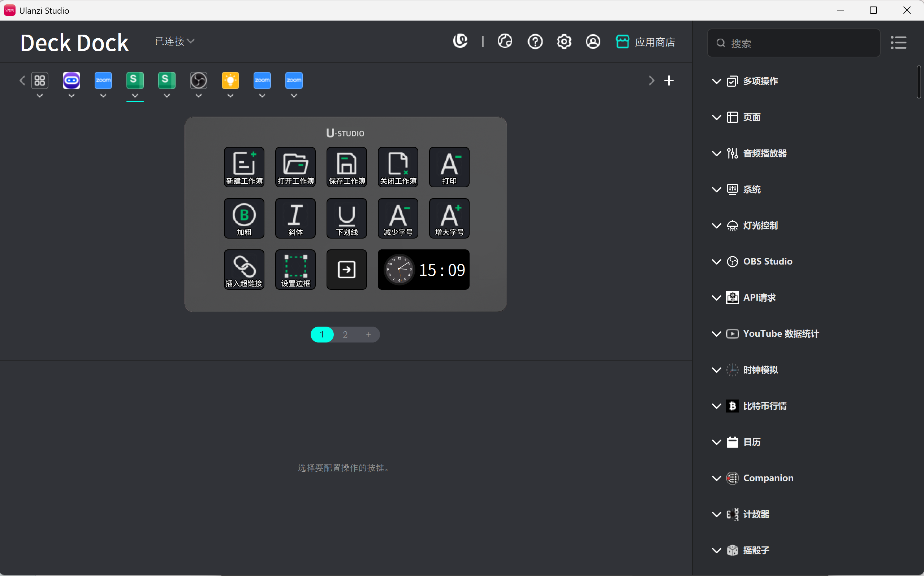The height and width of the screenshot is (576, 924).
Task: Expand the 时钟模拟 category
Action: pos(760,370)
